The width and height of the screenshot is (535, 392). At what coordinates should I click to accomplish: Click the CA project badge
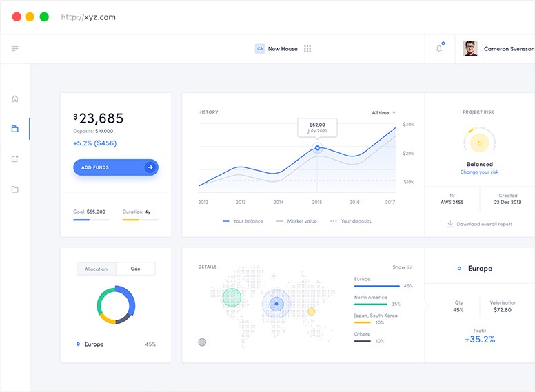pyautogui.click(x=260, y=49)
